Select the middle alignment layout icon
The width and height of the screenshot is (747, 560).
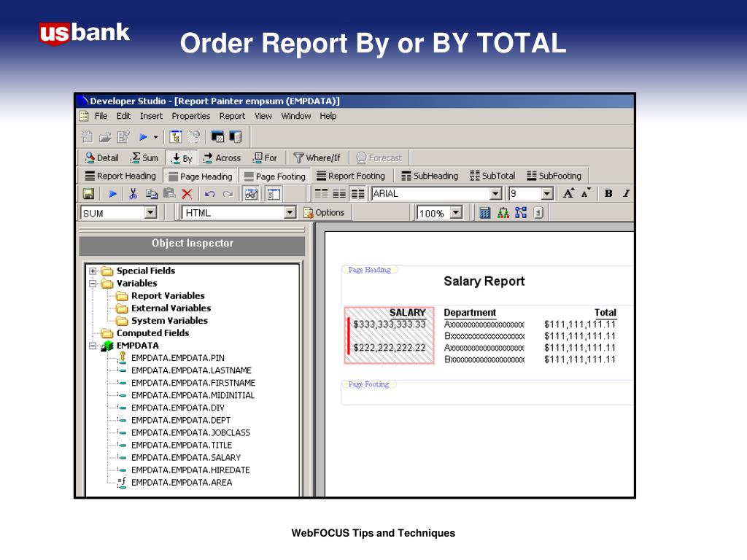pos(339,193)
